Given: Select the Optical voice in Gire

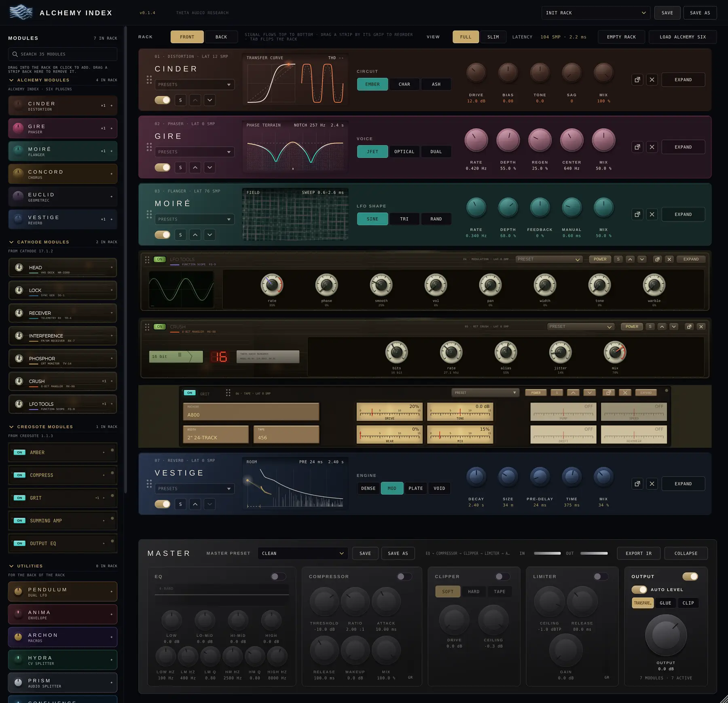Looking at the screenshot, I should [404, 152].
